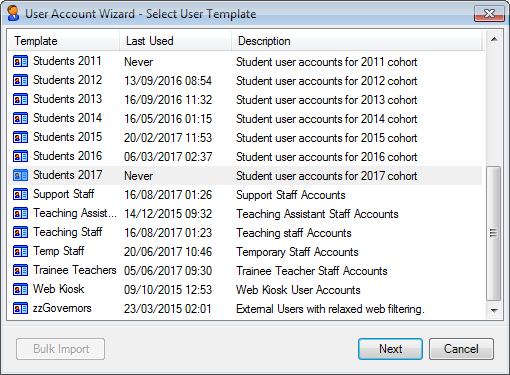
Task: Select the Support Staff template name
Action: (x=63, y=194)
